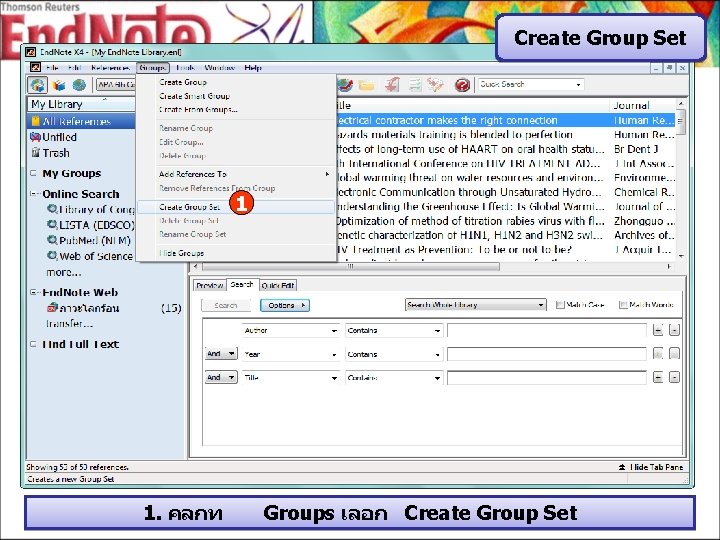The width and height of the screenshot is (720, 540).
Task: Click the Title search text field
Action: click(546, 377)
